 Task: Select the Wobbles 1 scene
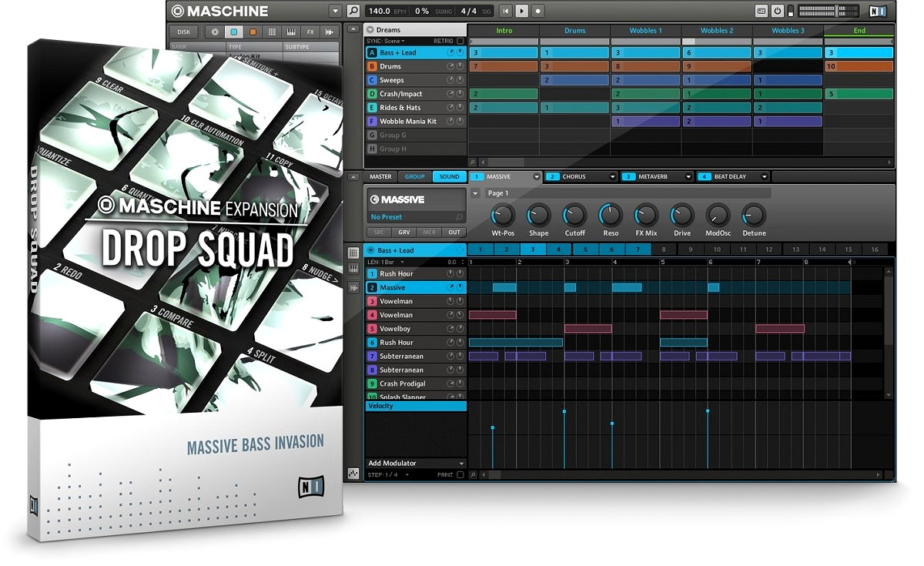pyautogui.click(x=645, y=31)
